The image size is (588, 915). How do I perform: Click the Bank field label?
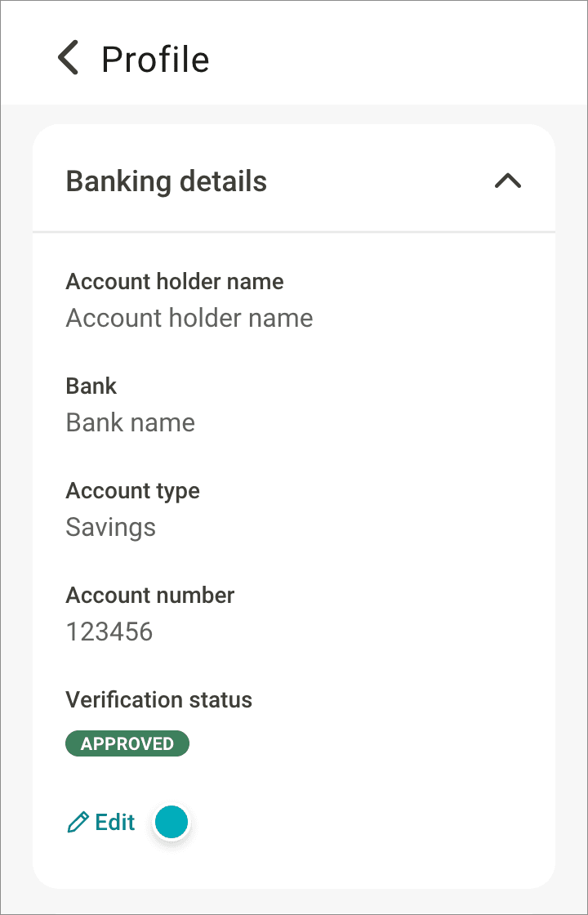91,386
